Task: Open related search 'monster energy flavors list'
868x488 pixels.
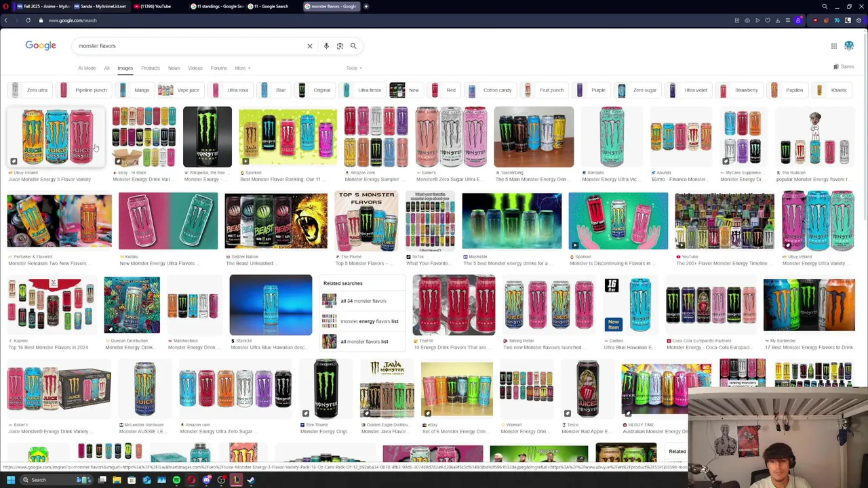Action: pyautogui.click(x=362, y=321)
